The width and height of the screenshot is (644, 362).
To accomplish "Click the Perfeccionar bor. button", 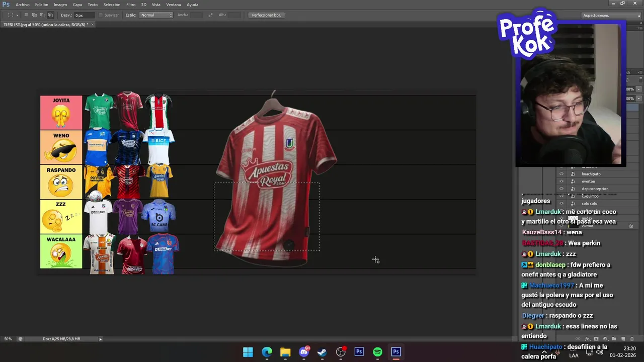I will click(267, 15).
